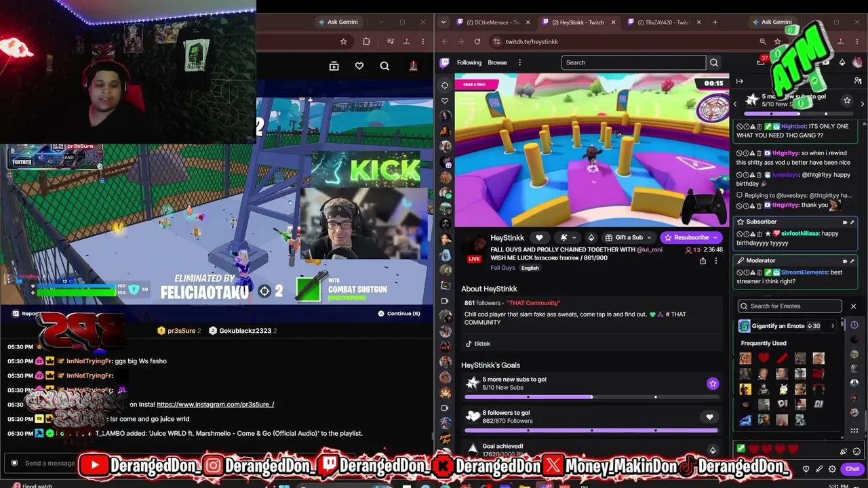Open the Flood watch weather widget in taskbar

(31, 485)
